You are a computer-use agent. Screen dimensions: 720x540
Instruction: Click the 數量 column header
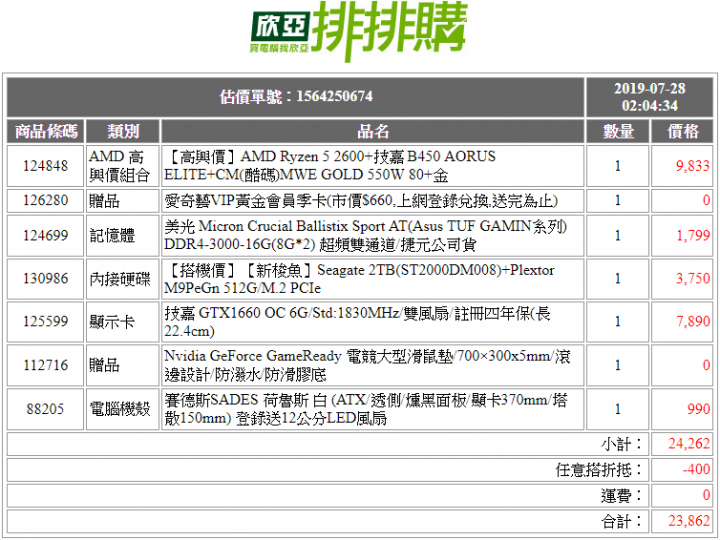[x=618, y=131]
